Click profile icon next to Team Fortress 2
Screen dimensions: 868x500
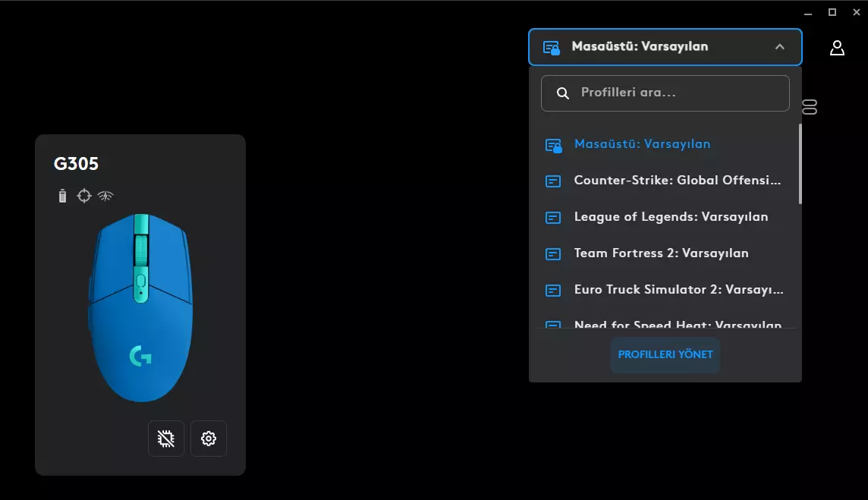553,253
